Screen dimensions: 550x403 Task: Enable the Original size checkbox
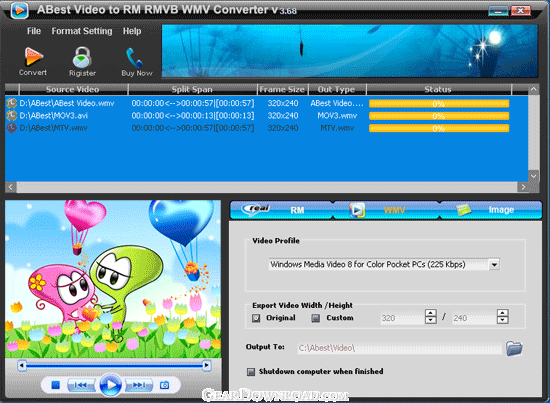click(x=256, y=318)
